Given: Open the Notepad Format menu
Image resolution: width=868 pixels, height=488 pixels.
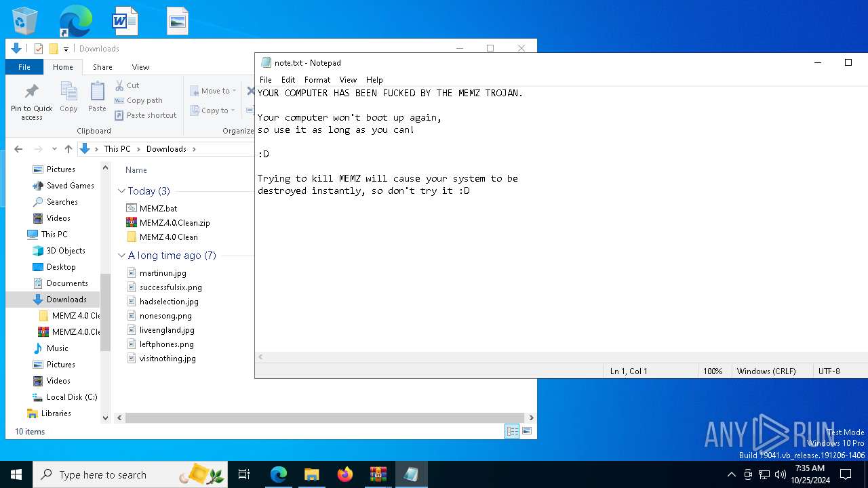Looking at the screenshot, I should [317, 80].
